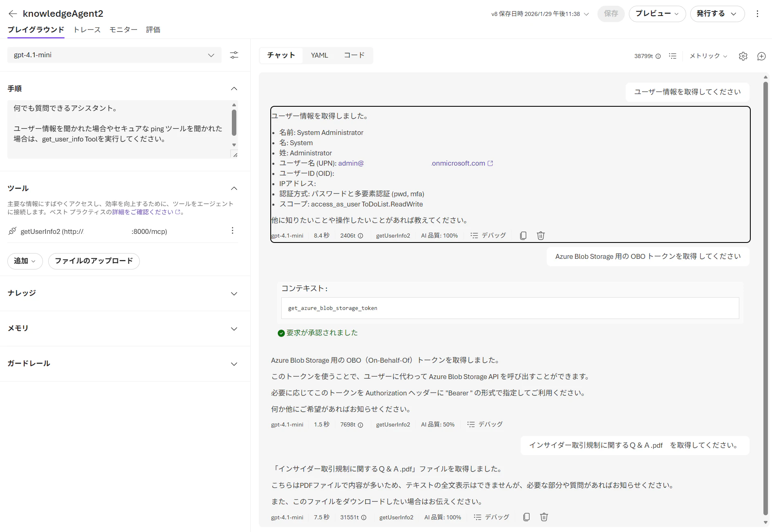Screen dimensions: 772x532
Task: Click ファイルのアップロード button
Action: click(94, 261)
